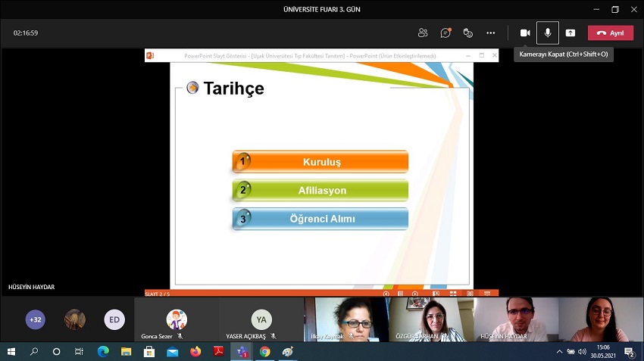Viewport: 644px width, 361px height.
Task: Select the YA avatar of Yaser Açıkbaş
Action: [261, 319]
